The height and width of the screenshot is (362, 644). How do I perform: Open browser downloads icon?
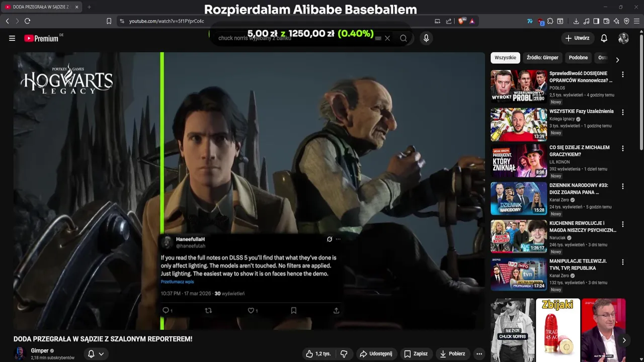pyautogui.click(x=576, y=21)
